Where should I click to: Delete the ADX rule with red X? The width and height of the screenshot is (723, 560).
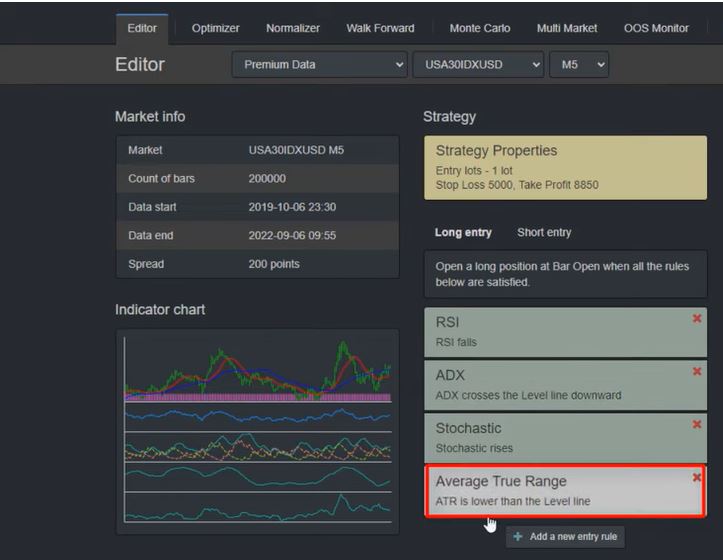[696, 372]
